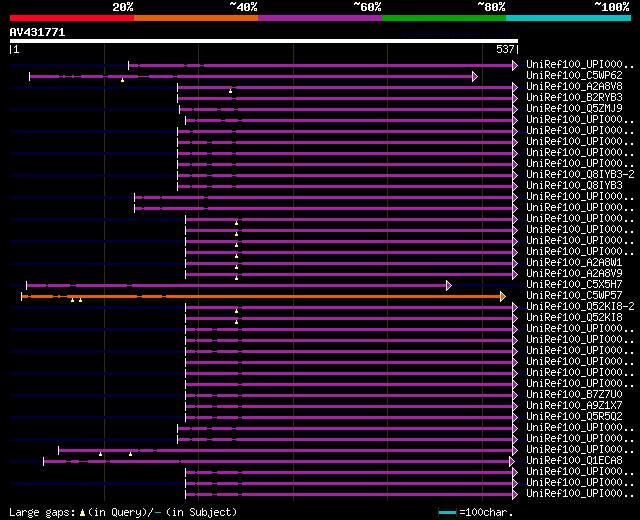Image resolution: width=640 pixels, height=520 pixels.
Task: Select the UniRef100_A2A8V9 label
Action: point(574,273)
